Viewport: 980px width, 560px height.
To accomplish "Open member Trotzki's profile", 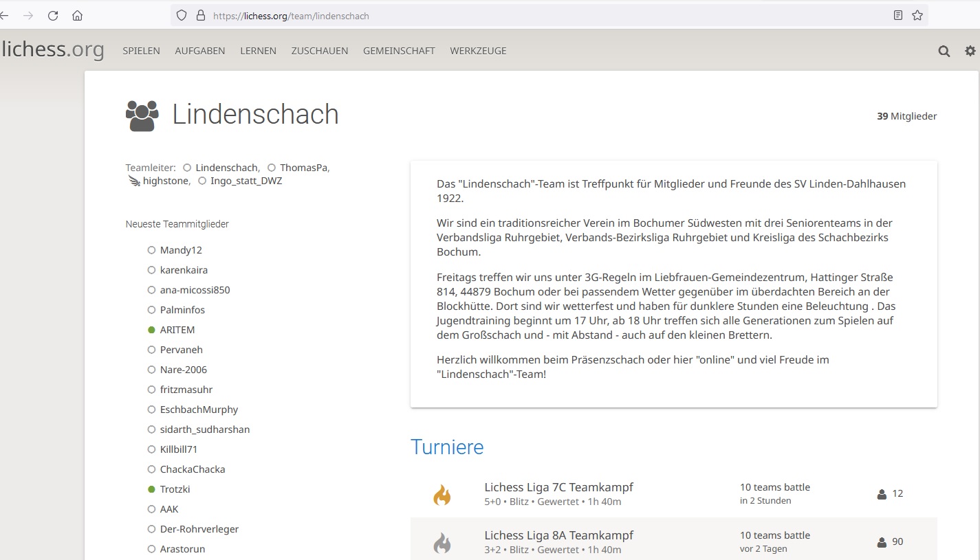I will [175, 489].
